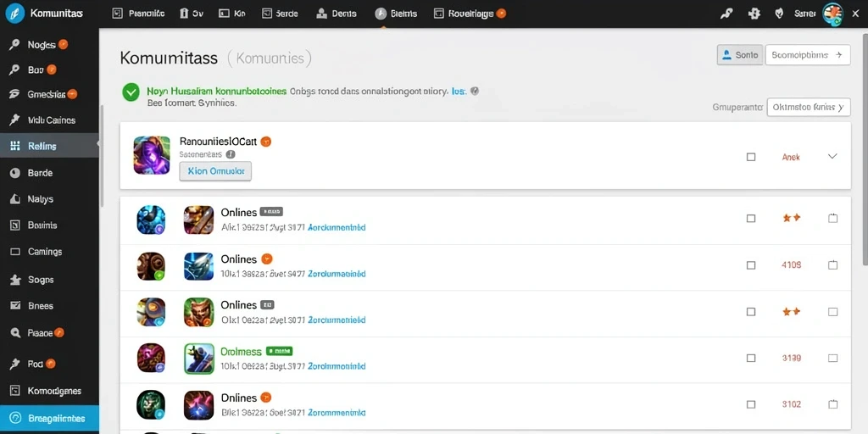Click the rocket icon in top bar
868x434 pixels.
click(726, 14)
